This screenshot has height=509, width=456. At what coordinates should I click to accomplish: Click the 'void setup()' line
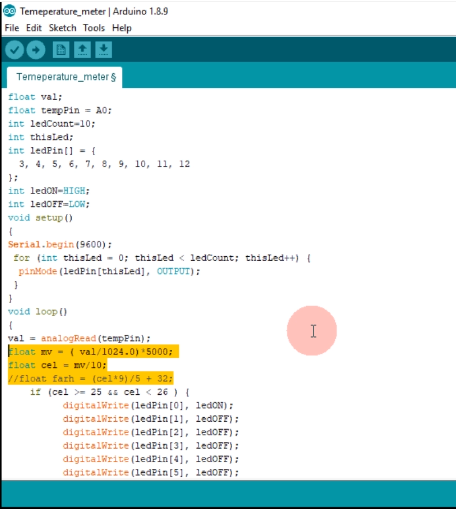(x=40, y=218)
